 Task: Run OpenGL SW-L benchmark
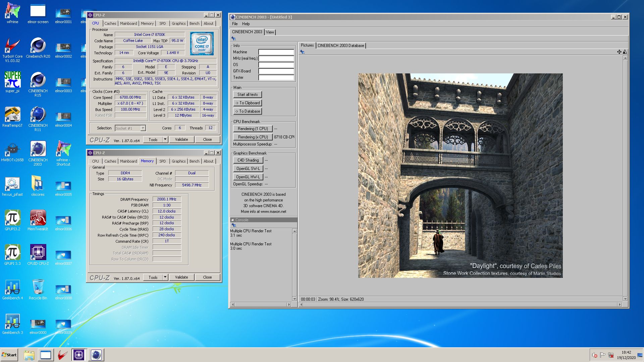tap(248, 169)
